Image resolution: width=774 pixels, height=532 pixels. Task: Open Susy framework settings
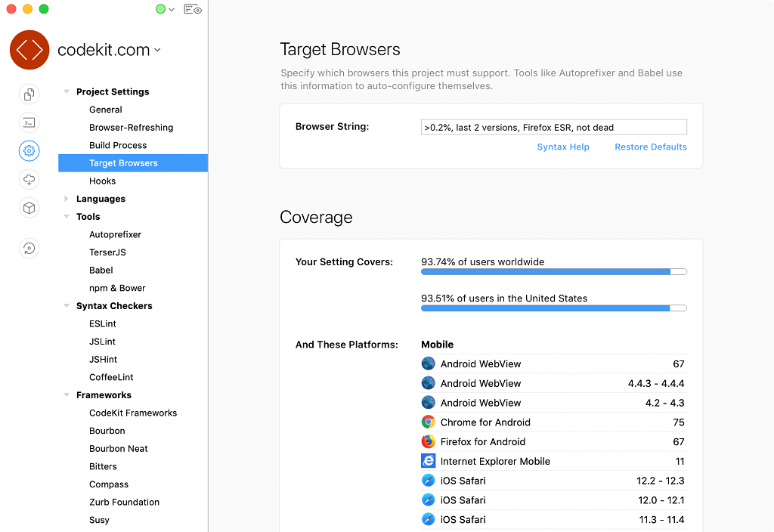tap(99, 520)
